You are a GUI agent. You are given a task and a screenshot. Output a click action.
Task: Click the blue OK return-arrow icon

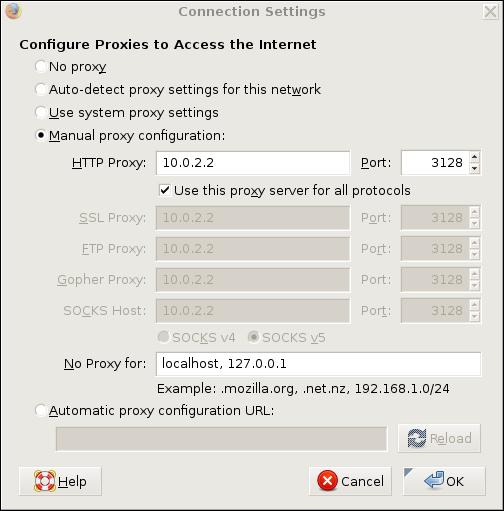(x=434, y=480)
